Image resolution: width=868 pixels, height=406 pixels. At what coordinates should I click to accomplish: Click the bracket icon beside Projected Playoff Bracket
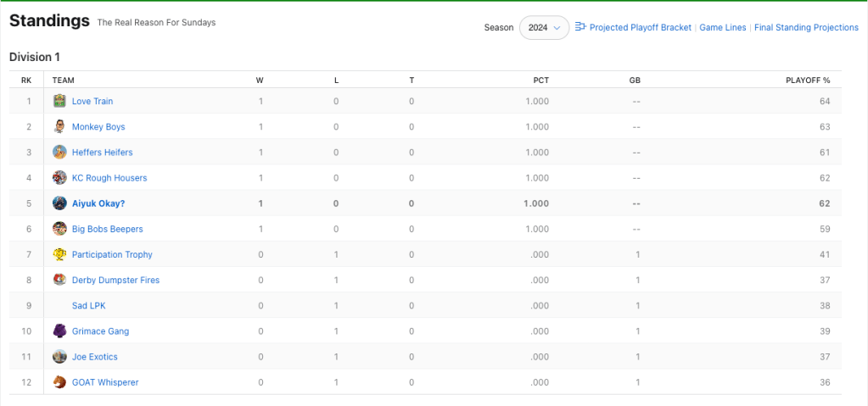pyautogui.click(x=580, y=28)
